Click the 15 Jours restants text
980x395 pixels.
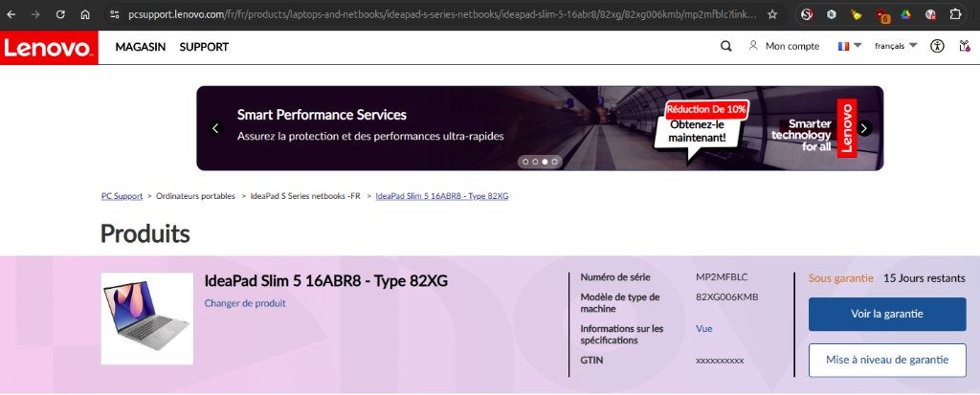click(924, 278)
